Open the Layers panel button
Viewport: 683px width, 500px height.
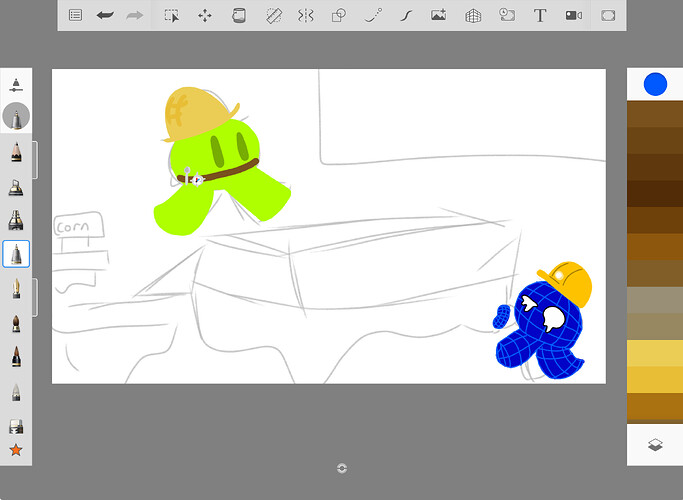click(x=655, y=446)
